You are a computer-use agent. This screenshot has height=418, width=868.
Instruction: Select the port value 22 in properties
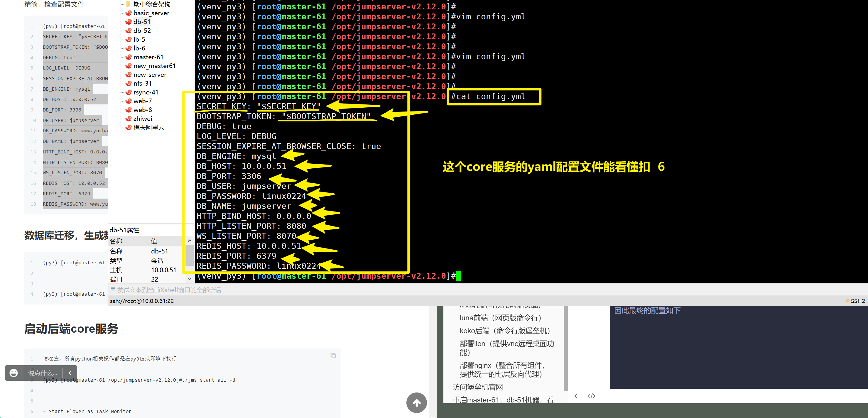(154, 279)
